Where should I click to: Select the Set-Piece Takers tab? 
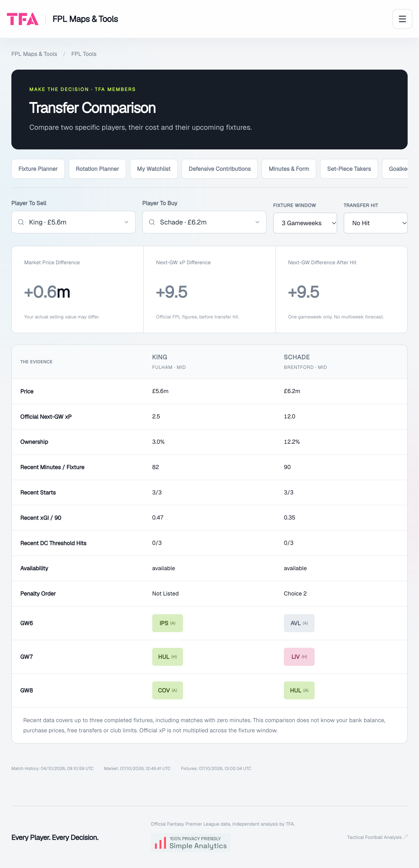coord(349,169)
